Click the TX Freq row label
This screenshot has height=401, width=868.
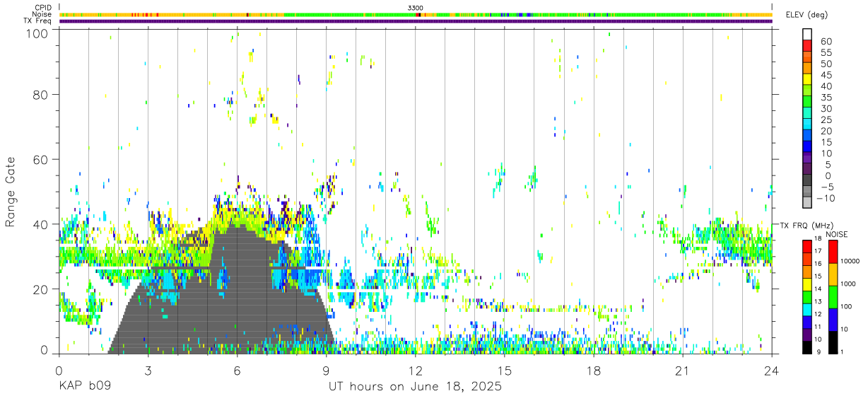[x=37, y=21]
